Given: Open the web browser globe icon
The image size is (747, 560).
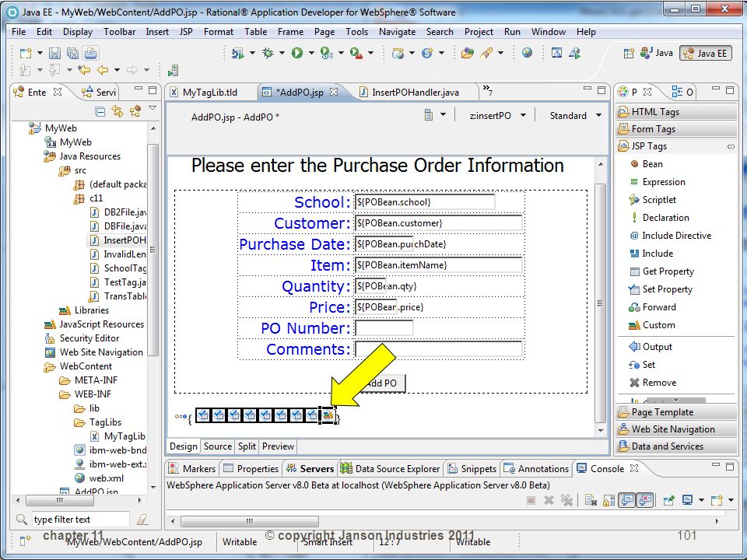Looking at the screenshot, I should click(x=527, y=52).
